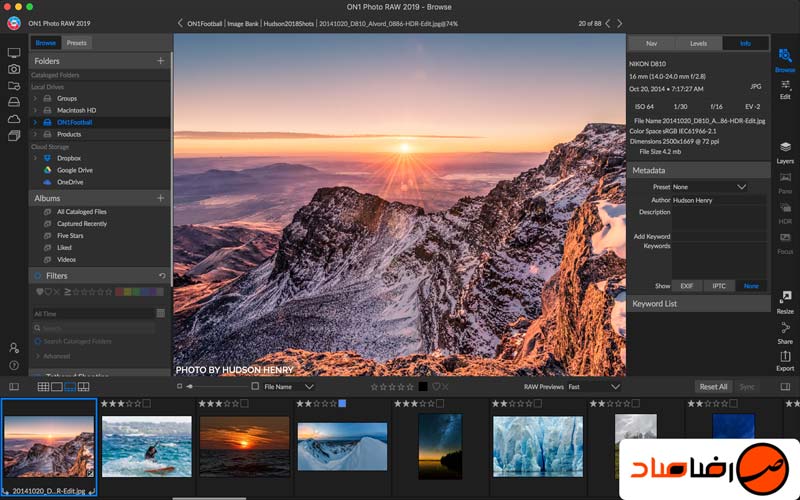Open the RAW Previews Fast dropdown
The width and height of the screenshot is (800, 500).
[x=594, y=387]
